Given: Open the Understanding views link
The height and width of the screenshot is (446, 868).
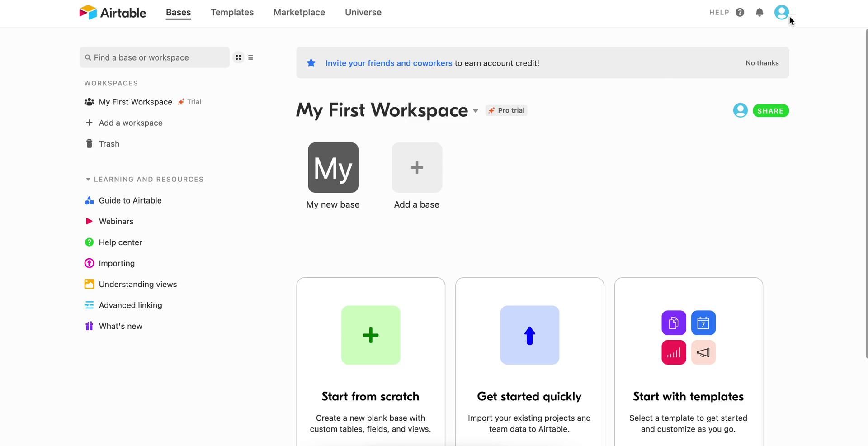Looking at the screenshot, I should coord(138,284).
